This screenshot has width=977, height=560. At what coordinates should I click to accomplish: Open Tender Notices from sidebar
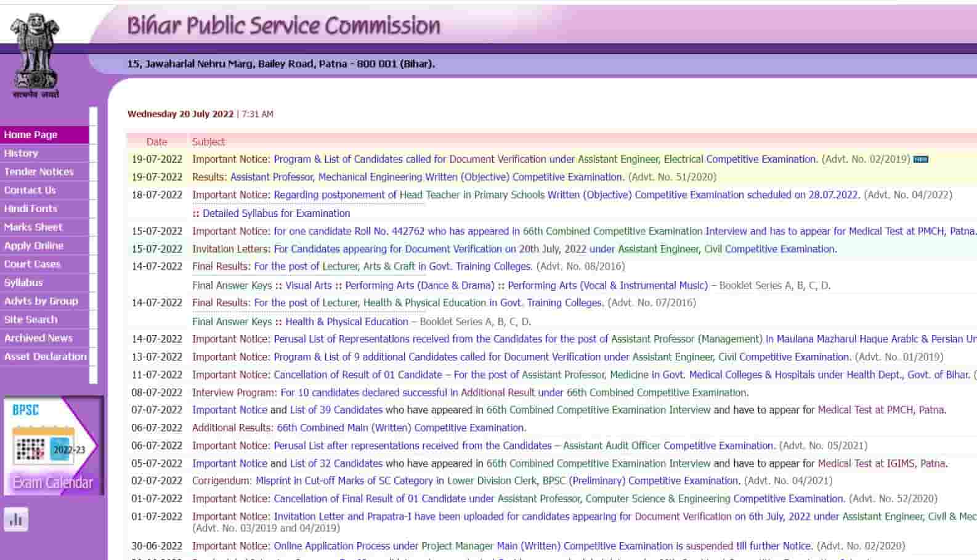click(39, 172)
